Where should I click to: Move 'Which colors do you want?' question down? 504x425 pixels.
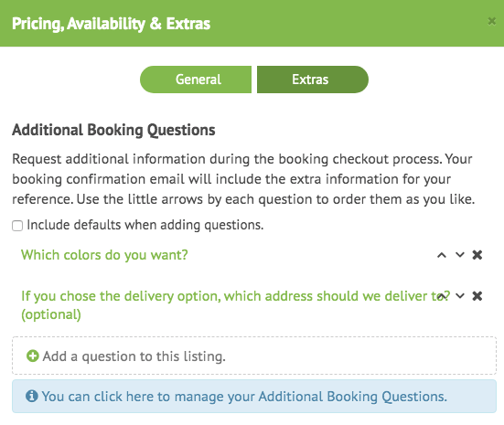coord(460,255)
